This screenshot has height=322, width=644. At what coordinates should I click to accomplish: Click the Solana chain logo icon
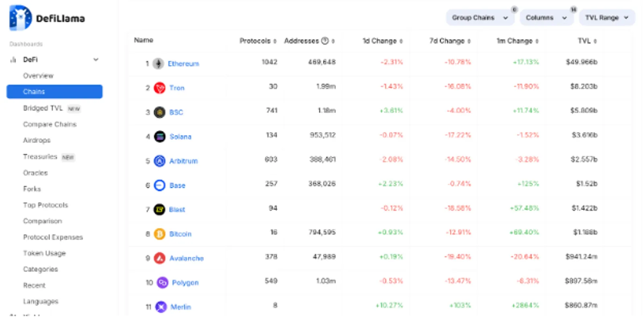coord(160,137)
